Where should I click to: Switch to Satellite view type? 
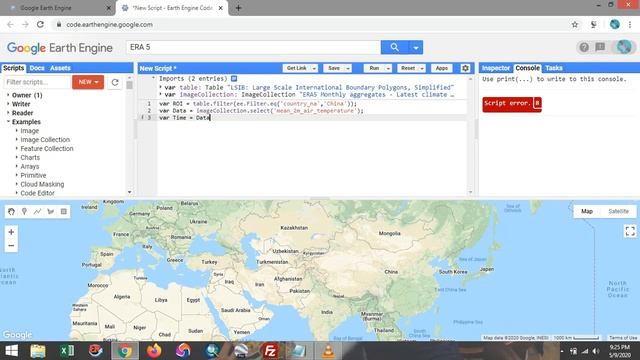618,211
